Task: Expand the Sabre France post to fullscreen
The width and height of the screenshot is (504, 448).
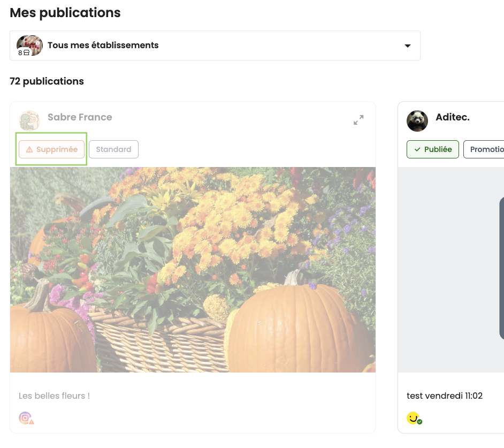Action: click(x=358, y=120)
